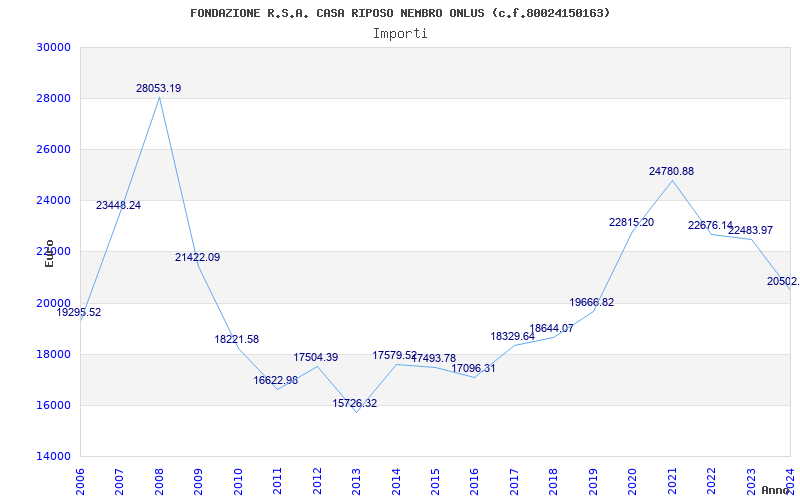Click the 26000 y-axis tick label
This screenshot has width=800, height=500.
53,149
